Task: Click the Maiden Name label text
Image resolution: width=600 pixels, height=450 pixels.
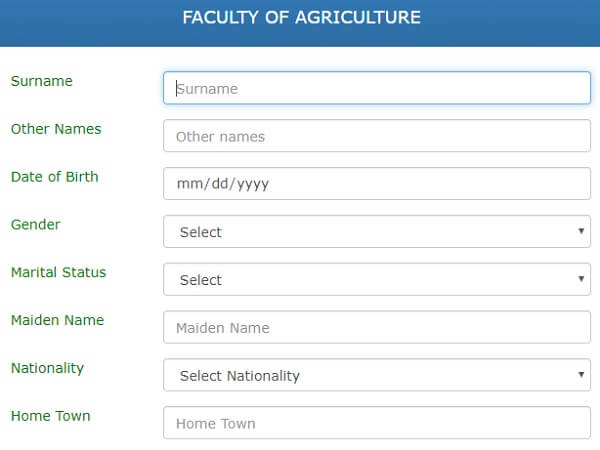Action: 57,320
